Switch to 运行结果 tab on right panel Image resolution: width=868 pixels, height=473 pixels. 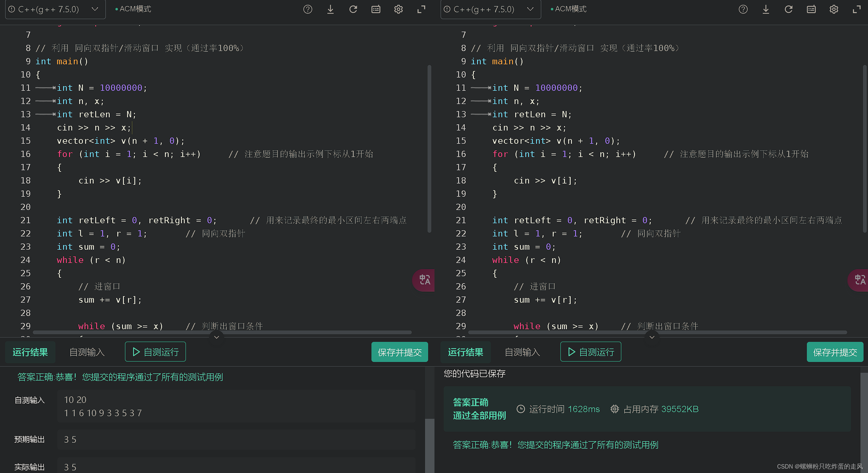pyautogui.click(x=466, y=352)
